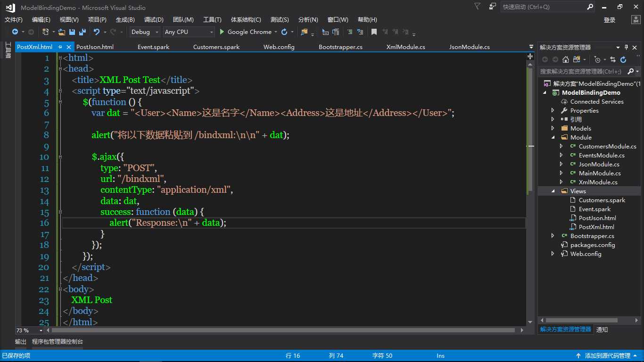Image resolution: width=644 pixels, height=362 pixels.
Task: Expand the Properties node
Action: [553, 110]
